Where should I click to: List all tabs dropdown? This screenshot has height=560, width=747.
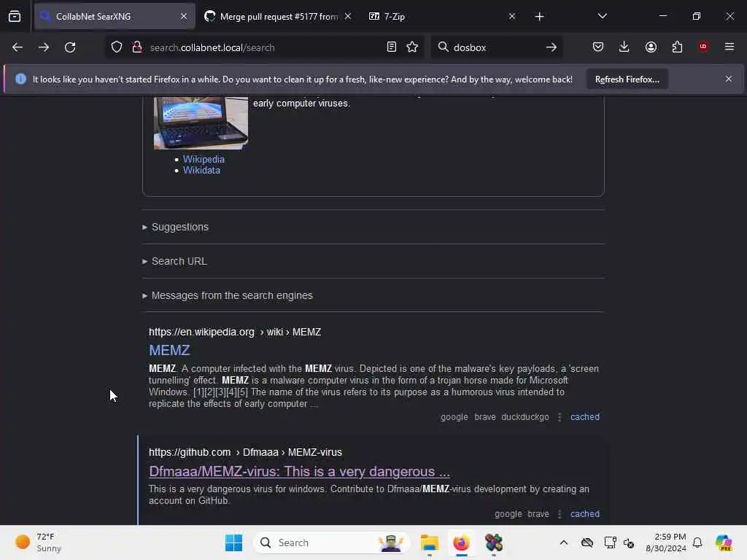pos(602,16)
